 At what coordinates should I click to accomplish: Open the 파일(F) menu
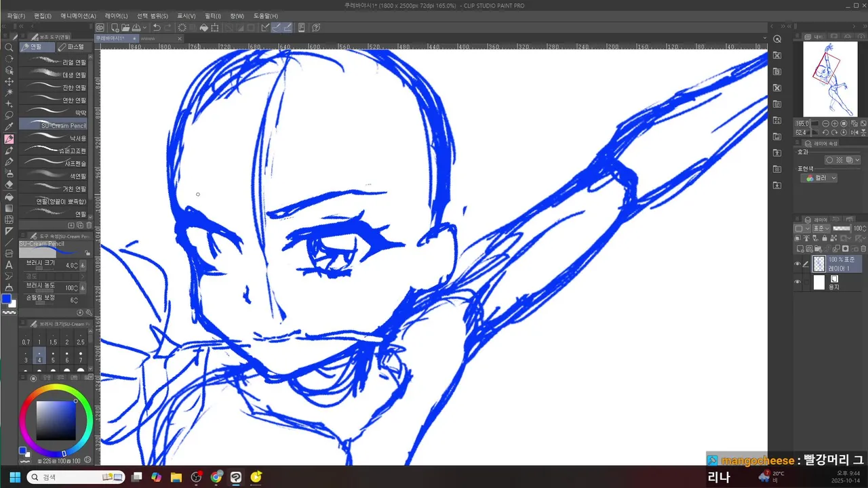16,16
